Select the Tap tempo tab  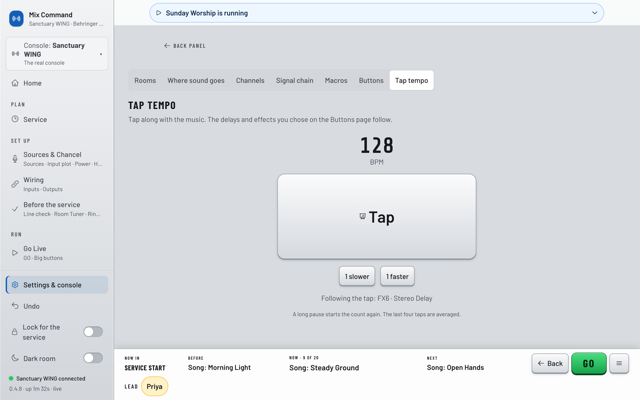[x=411, y=80]
